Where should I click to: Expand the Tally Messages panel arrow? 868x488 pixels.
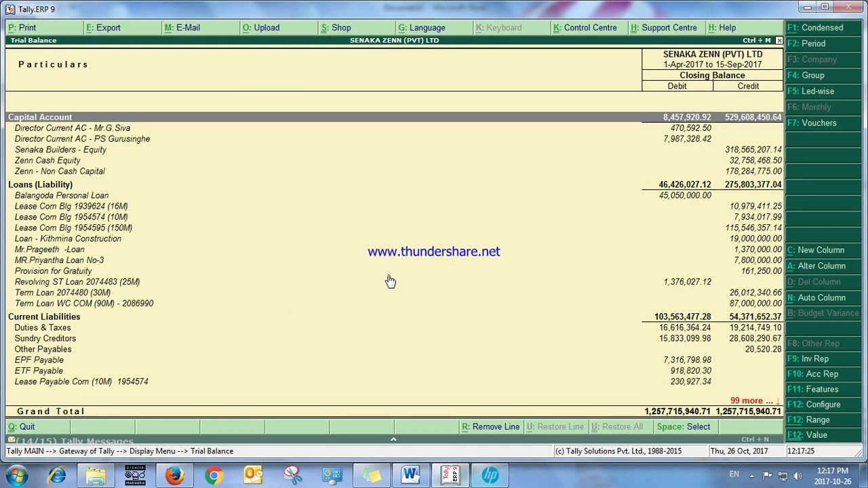pyautogui.click(x=393, y=439)
